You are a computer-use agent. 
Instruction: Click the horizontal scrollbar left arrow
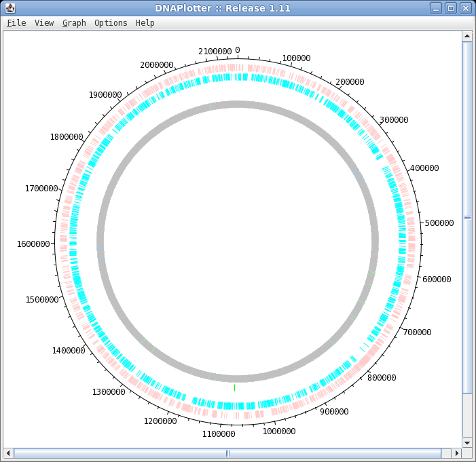(8, 453)
